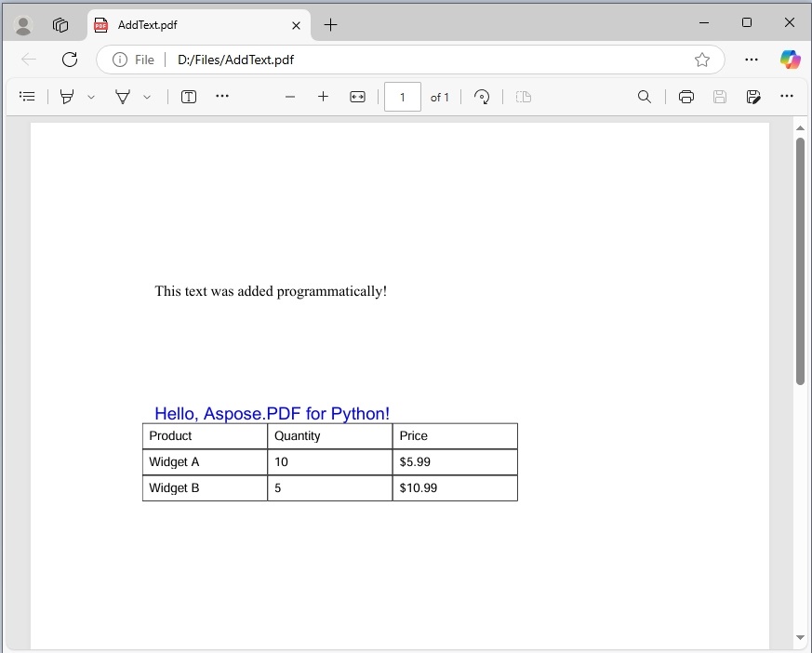Activate the Add text tool
The image size is (812, 653).
[x=188, y=96]
